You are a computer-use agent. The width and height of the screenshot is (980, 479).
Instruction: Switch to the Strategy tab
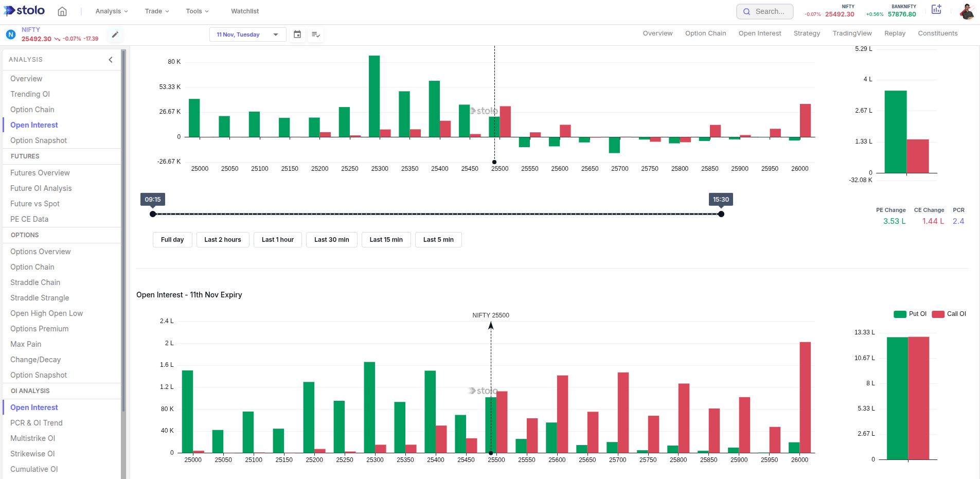click(x=807, y=33)
